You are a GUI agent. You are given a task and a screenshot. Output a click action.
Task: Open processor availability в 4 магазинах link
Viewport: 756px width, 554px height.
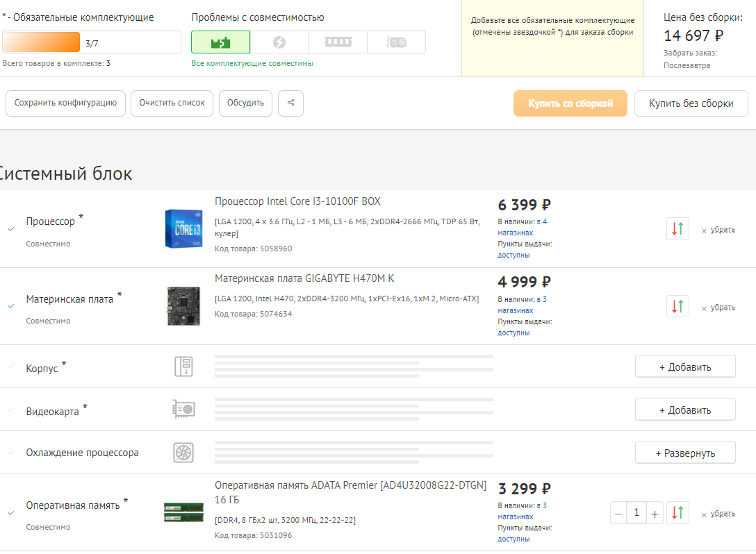pos(522,227)
